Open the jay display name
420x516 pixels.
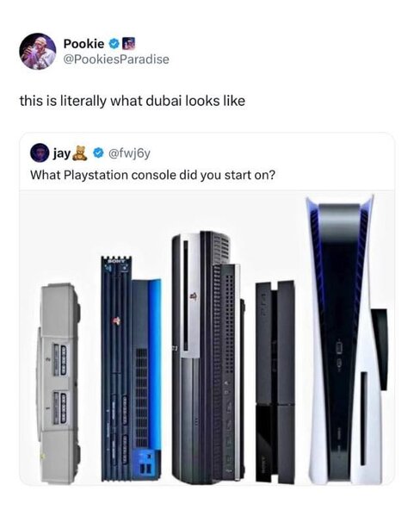62,153
